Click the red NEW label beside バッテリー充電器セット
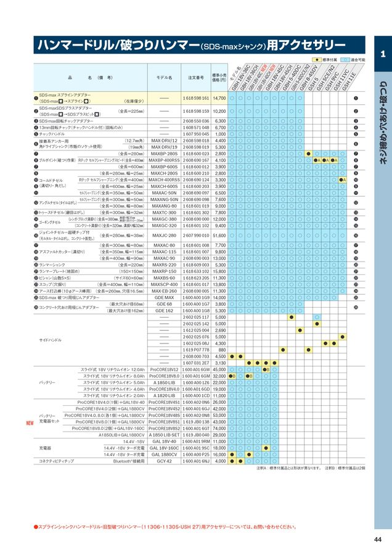Viewport: 392px width, 555px height. click(30, 423)
